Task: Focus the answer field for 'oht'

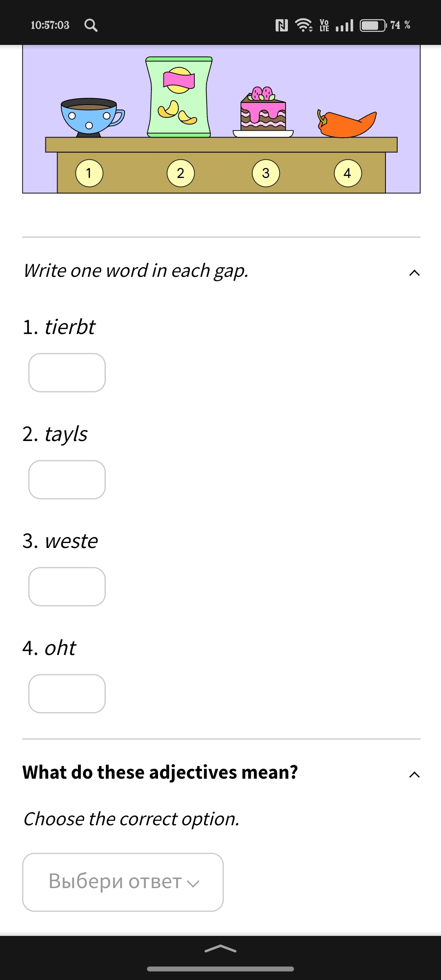Action: pos(67,694)
